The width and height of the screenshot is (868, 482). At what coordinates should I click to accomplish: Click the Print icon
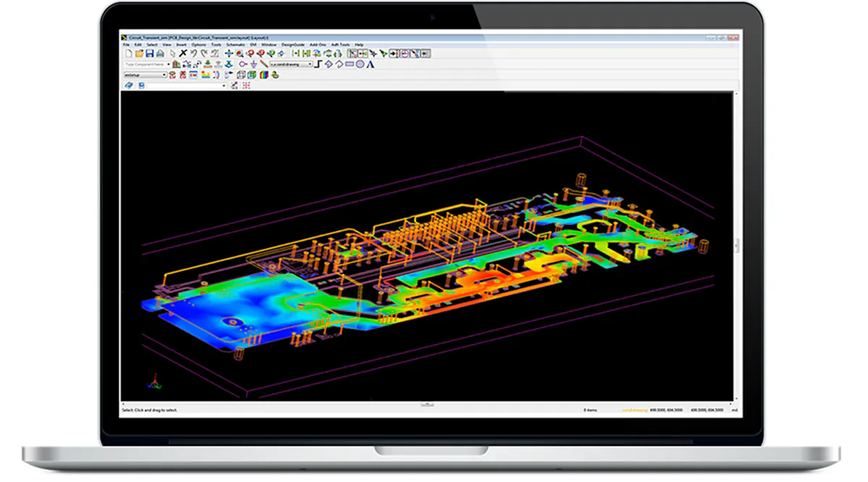pos(160,53)
